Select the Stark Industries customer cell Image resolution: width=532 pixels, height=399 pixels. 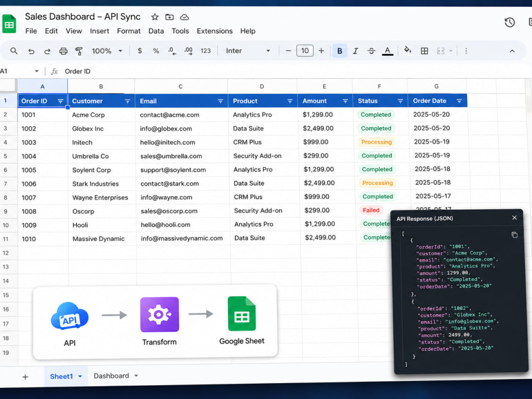tap(102, 184)
